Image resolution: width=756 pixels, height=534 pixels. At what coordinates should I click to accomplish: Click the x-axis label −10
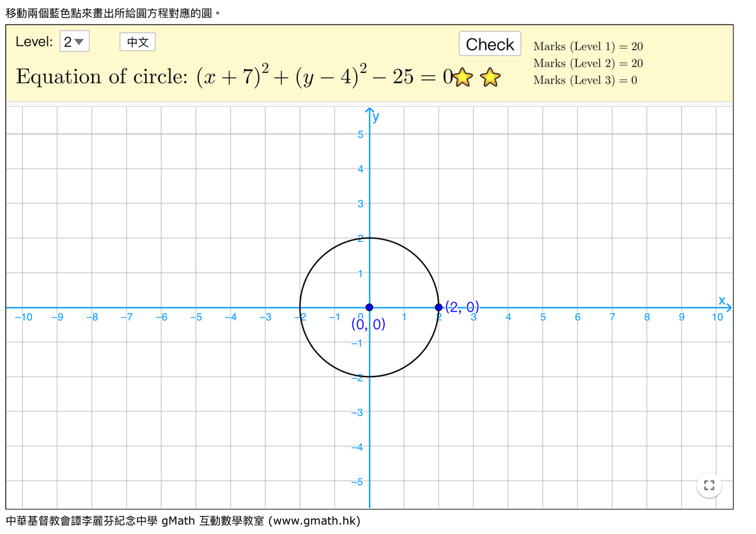coord(23,317)
